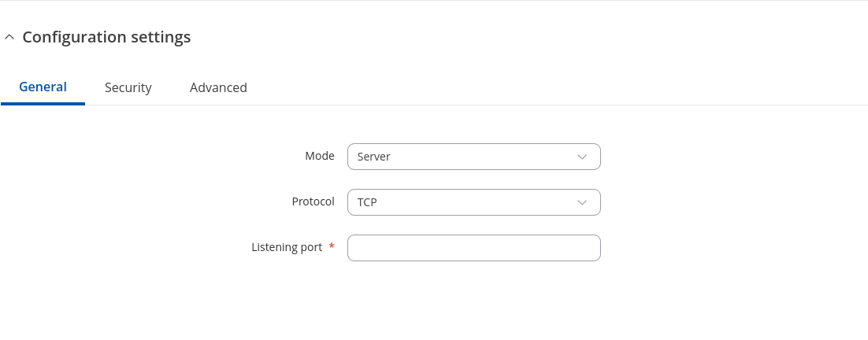Screen dimensions: 868x340
Task: Select the Server value in Mode
Action: pos(374,157)
